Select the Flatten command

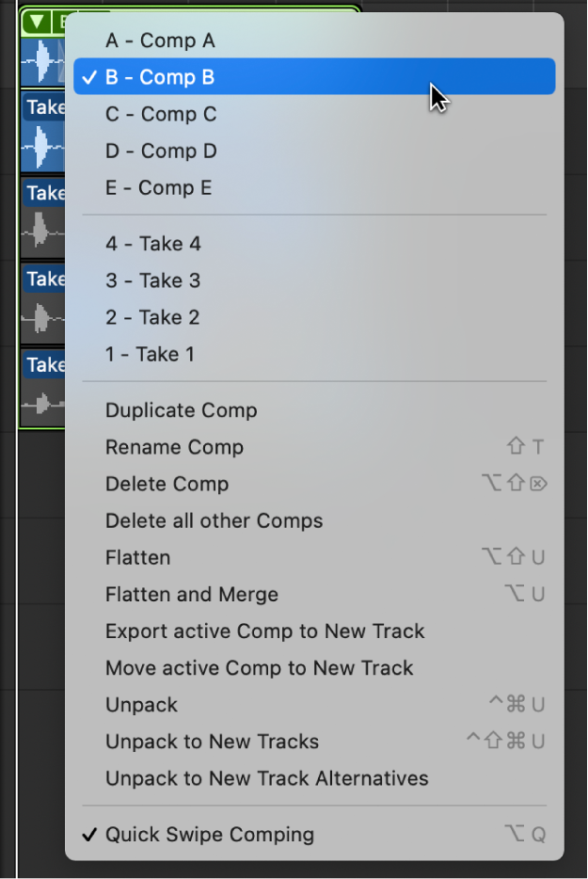[x=137, y=557]
